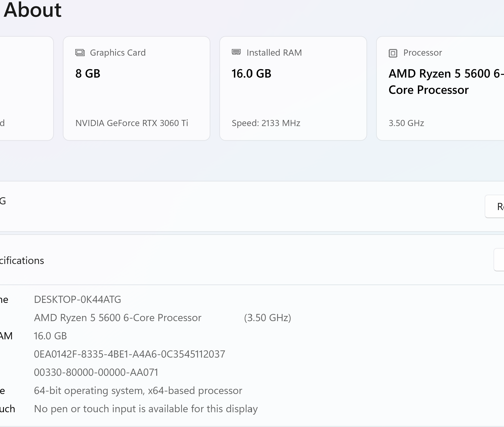Click the bold 16.0 GB value in the Installed RAM card
The height and width of the screenshot is (427, 504).
[x=251, y=74]
